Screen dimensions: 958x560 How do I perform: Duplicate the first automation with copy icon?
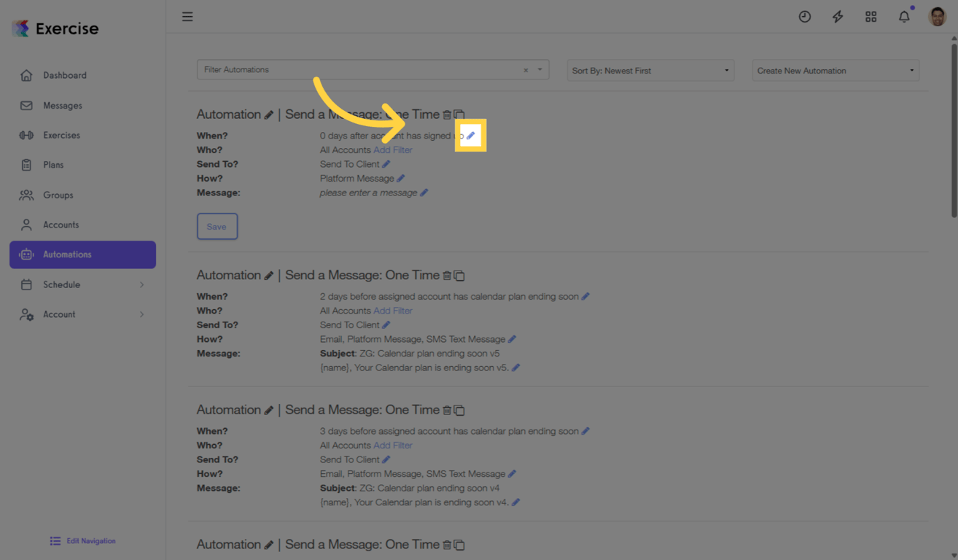(459, 115)
